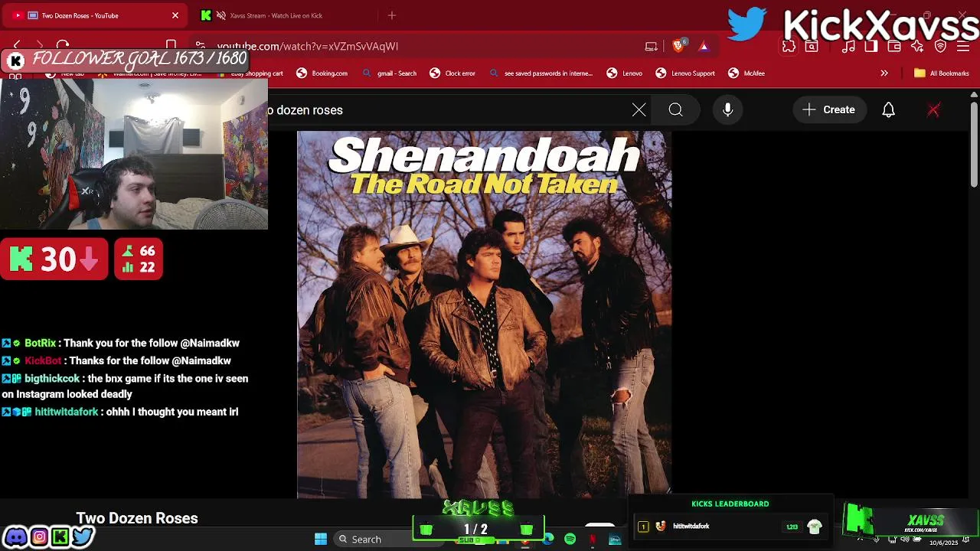
Task: Open the Booking.com bookmark
Action: click(x=322, y=73)
